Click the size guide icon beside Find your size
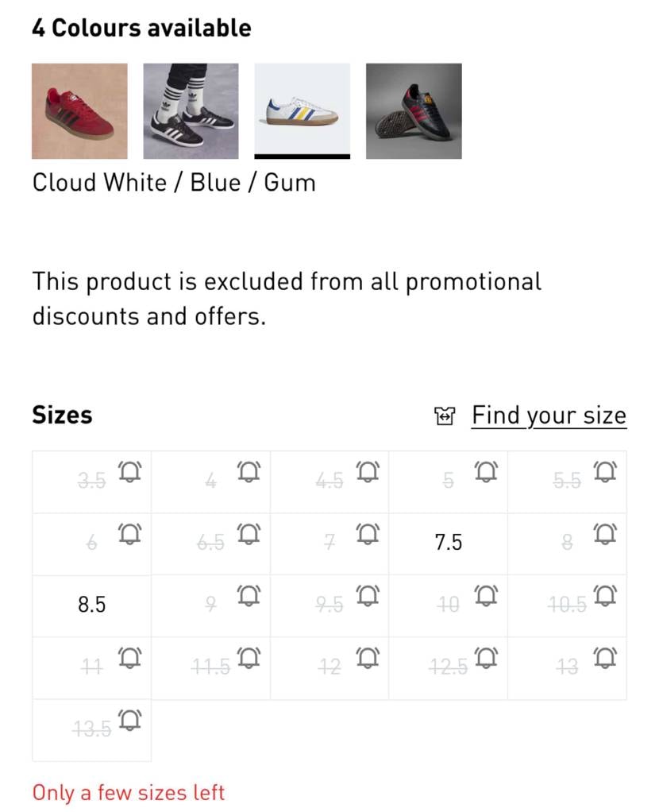Viewport: 659px width, 812px height. [x=445, y=416]
